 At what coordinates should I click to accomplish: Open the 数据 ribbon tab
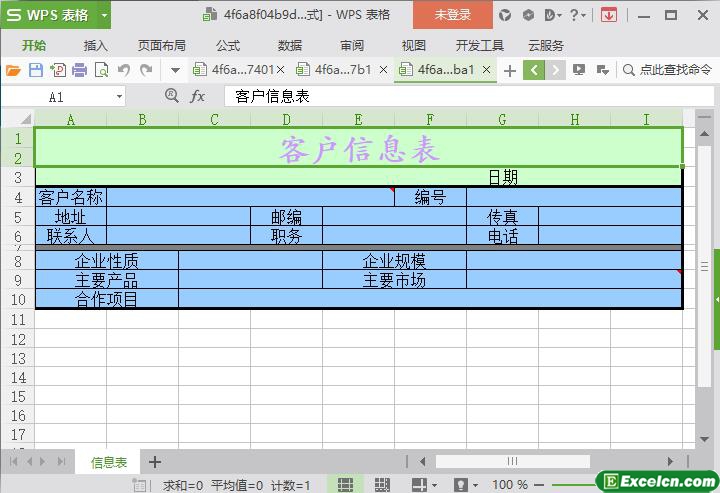[290, 45]
